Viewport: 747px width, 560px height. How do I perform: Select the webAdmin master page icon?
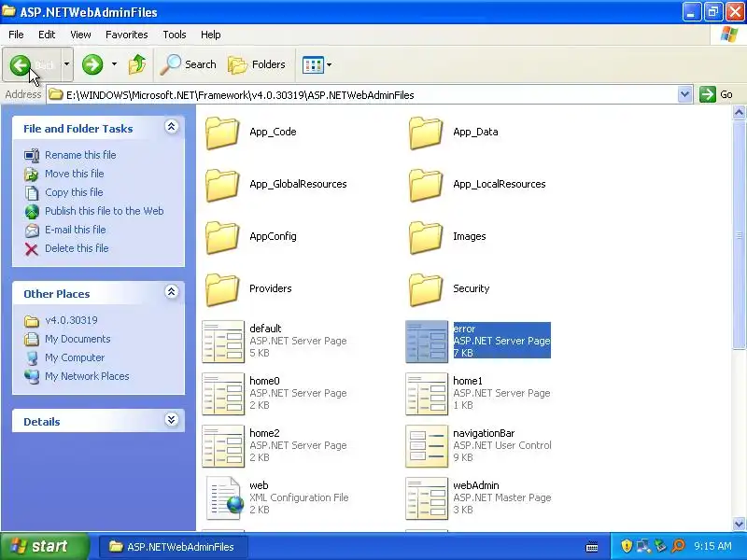pos(427,498)
